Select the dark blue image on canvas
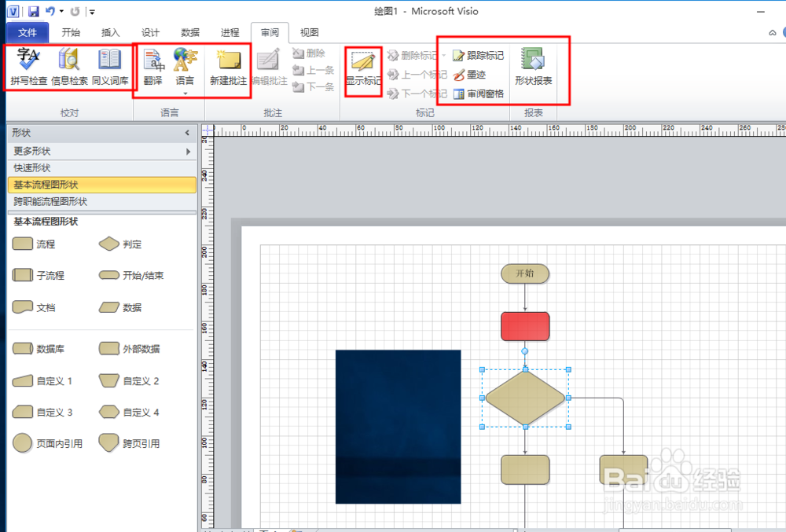 click(x=398, y=427)
